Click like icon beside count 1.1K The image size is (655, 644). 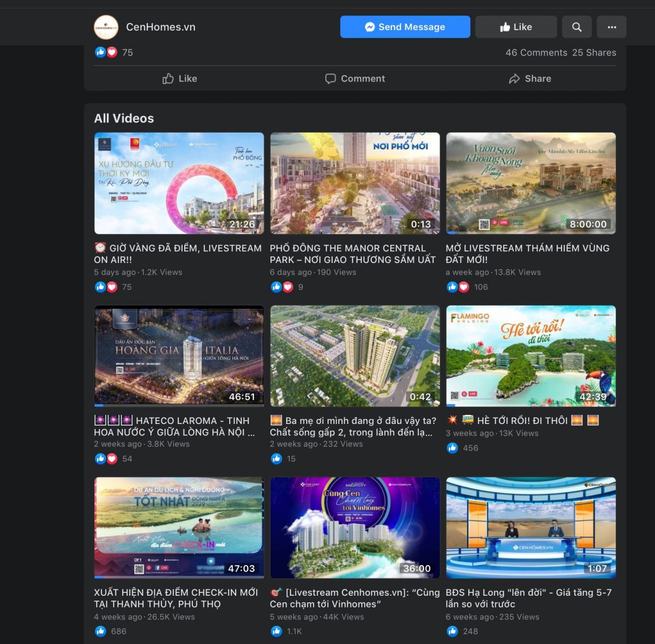pos(276,632)
